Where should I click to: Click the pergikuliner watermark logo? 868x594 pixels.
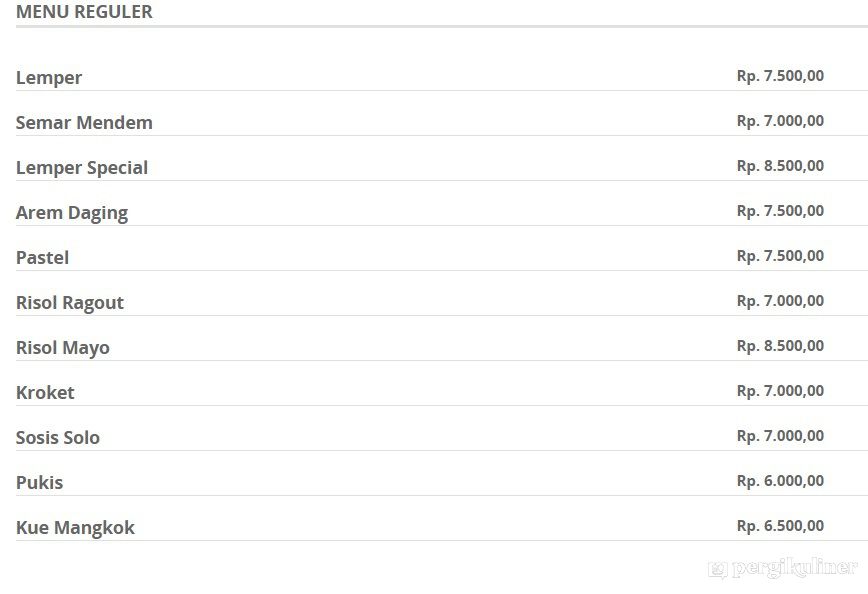click(x=782, y=568)
